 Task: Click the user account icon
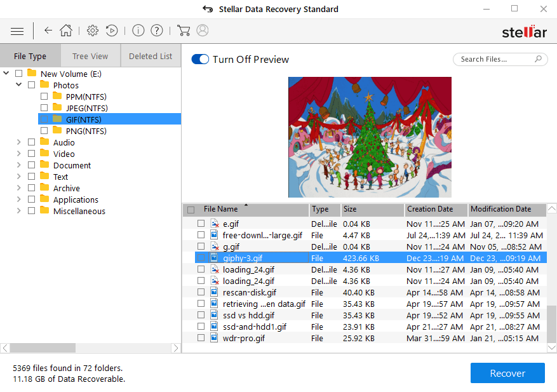tap(203, 30)
